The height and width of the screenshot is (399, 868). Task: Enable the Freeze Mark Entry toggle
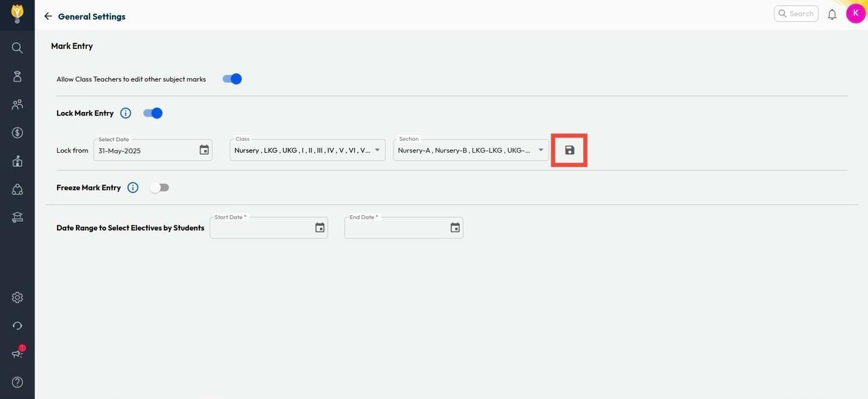(159, 188)
